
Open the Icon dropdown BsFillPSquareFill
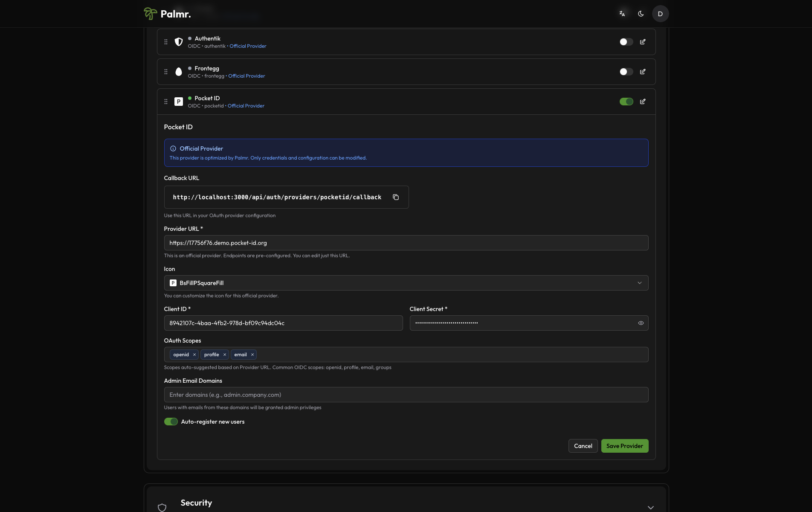[406, 283]
